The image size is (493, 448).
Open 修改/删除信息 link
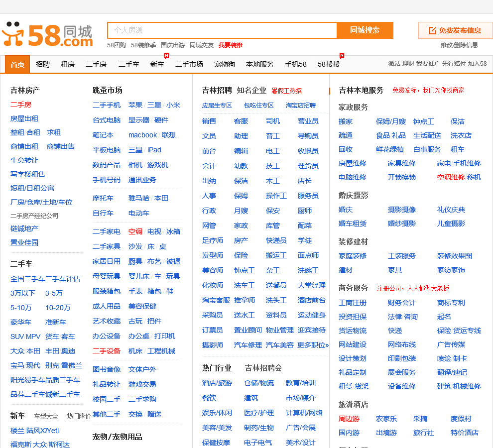click(x=459, y=45)
